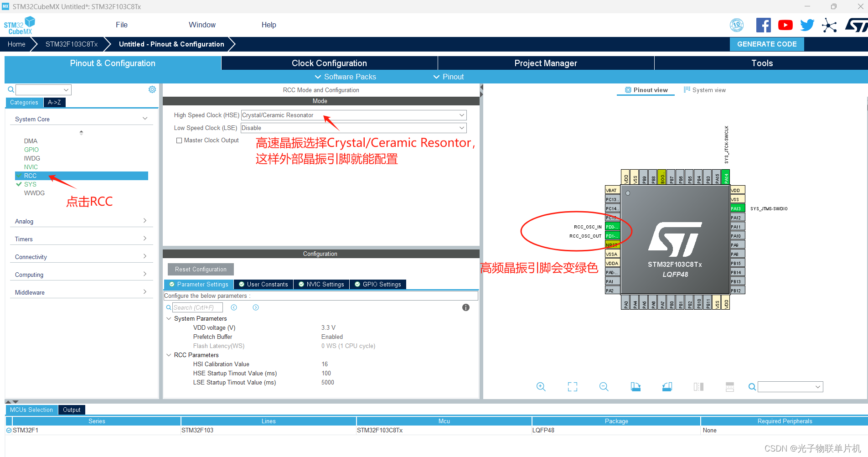The image size is (868, 457).
Task: Go to previous parameter search result
Action: [x=234, y=307]
